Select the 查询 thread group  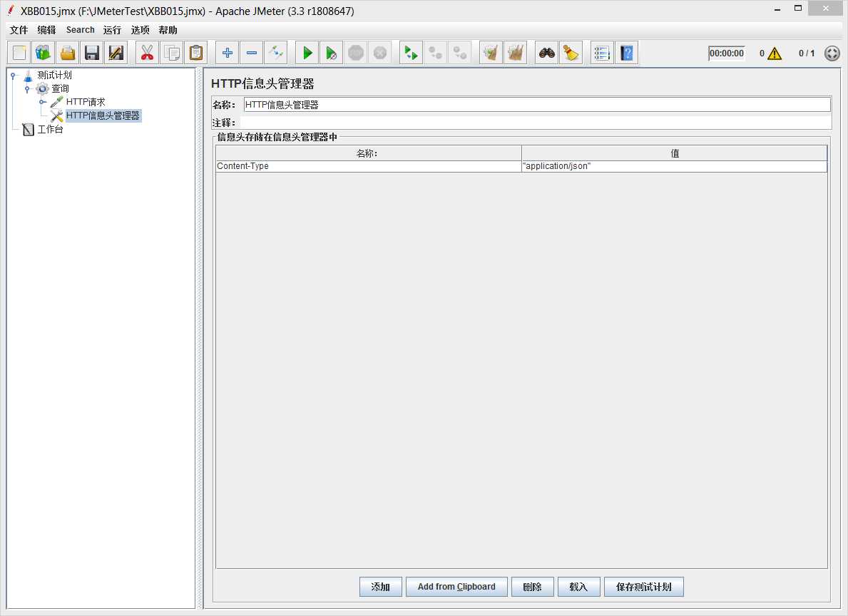(x=60, y=88)
